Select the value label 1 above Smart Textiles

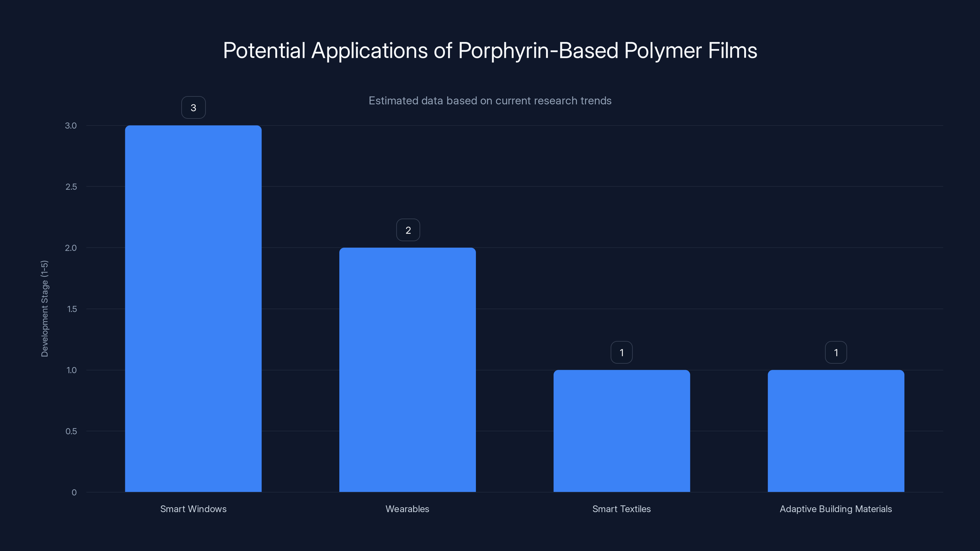(622, 353)
